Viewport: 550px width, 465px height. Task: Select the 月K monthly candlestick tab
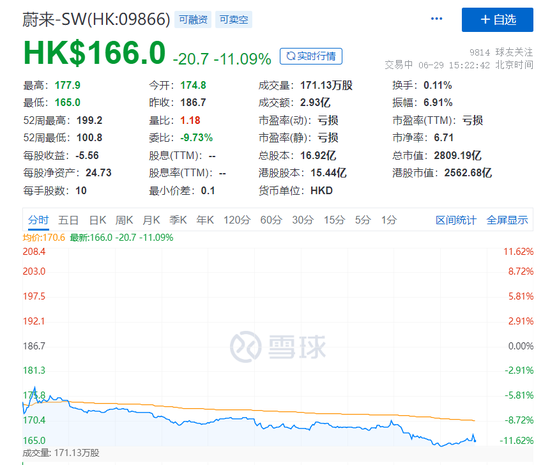(151, 220)
